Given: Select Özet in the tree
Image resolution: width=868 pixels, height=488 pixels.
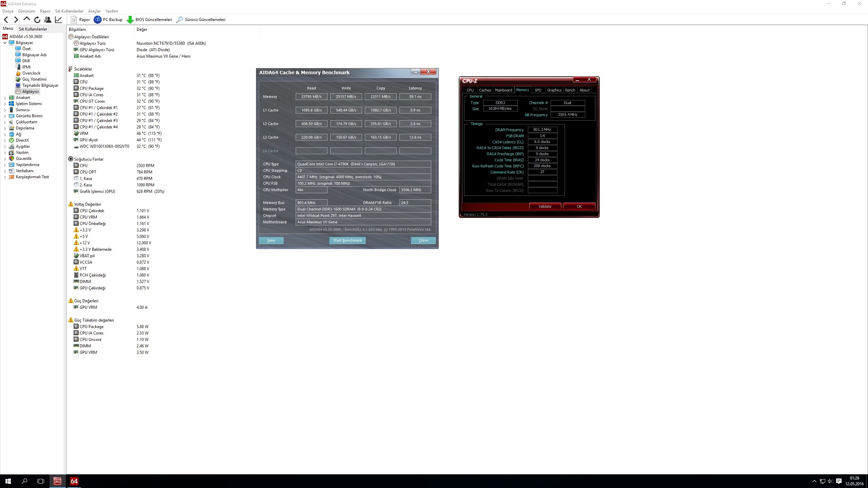Looking at the screenshot, I should pos(26,49).
